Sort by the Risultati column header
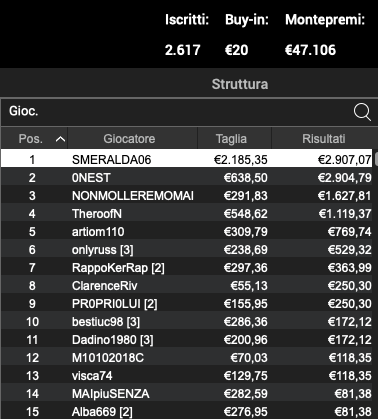 click(x=323, y=139)
